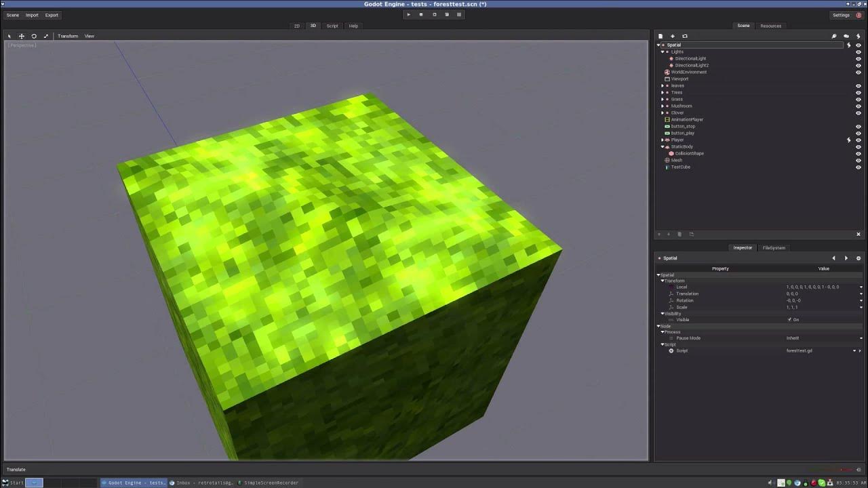868x488 pixels.
Task: Select the arrow Select Mode tool
Action: click(x=9, y=36)
